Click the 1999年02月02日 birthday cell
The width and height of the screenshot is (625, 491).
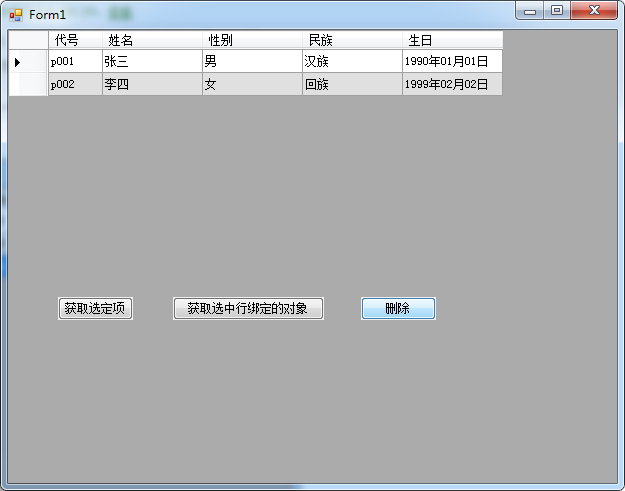click(x=452, y=84)
